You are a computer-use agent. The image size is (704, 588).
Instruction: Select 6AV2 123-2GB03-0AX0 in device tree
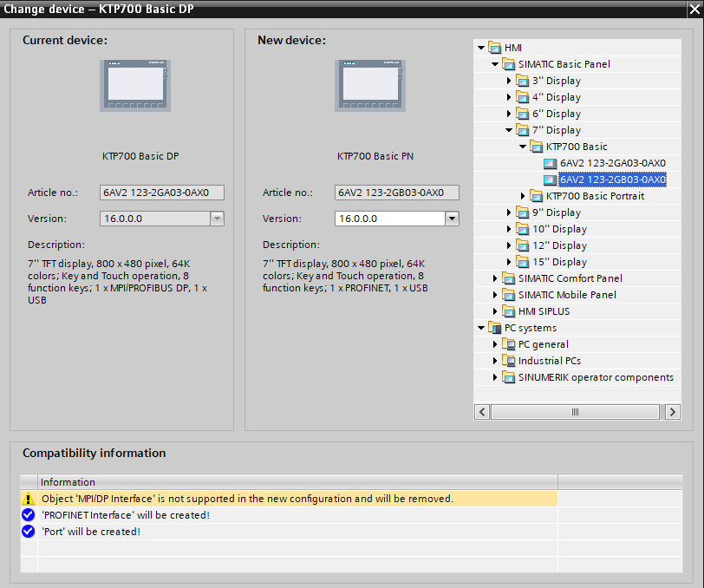click(x=612, y=180)
